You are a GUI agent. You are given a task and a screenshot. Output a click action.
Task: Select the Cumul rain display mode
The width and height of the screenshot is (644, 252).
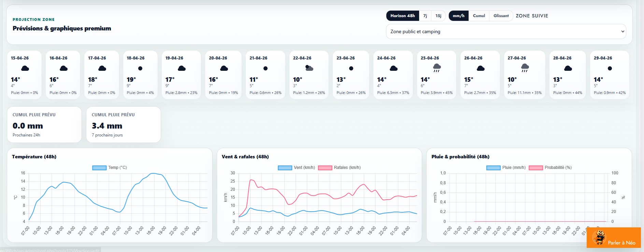479,16
